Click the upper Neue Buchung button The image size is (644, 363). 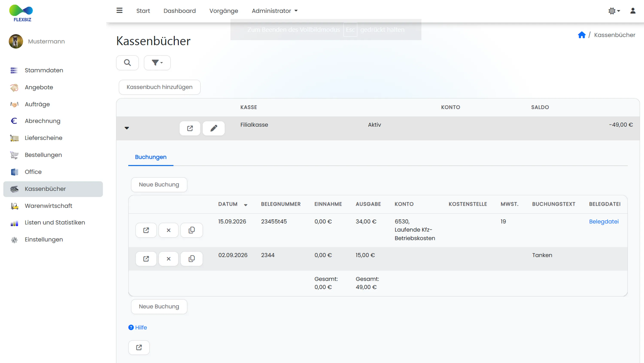159,185
